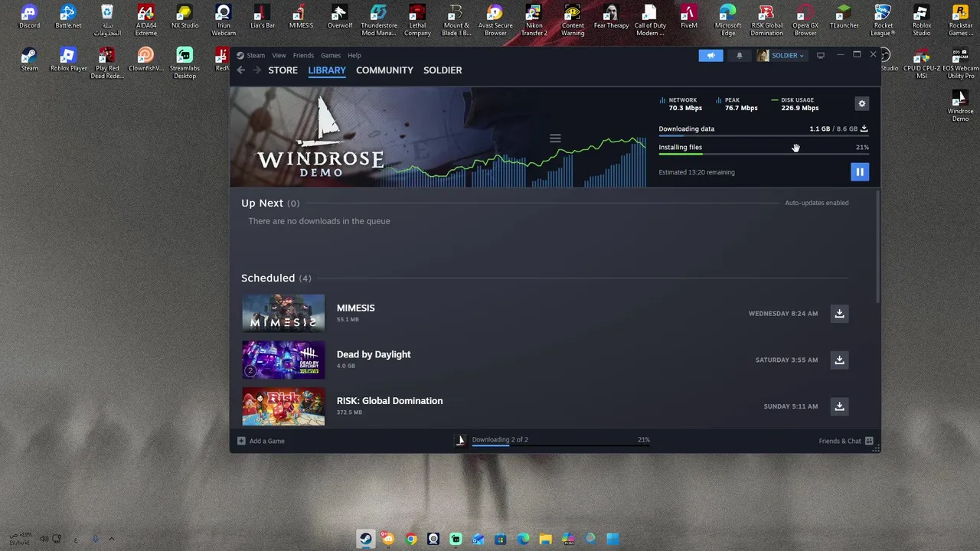Click the Liar's Bar desktop shortcut

(x=263, y=17)
